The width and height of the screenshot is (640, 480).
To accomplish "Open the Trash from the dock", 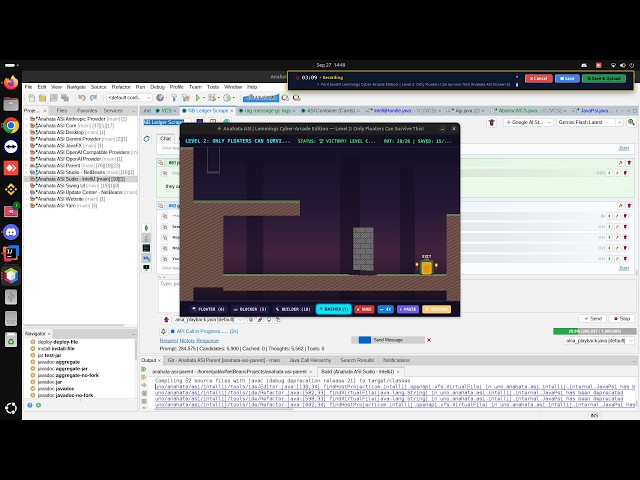I will click(x=11, y=339).
